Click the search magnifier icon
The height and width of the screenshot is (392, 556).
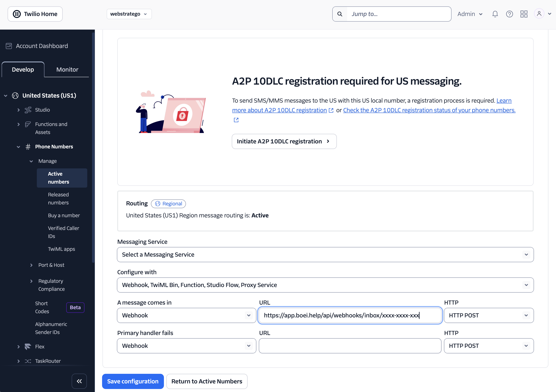(340, 14)
